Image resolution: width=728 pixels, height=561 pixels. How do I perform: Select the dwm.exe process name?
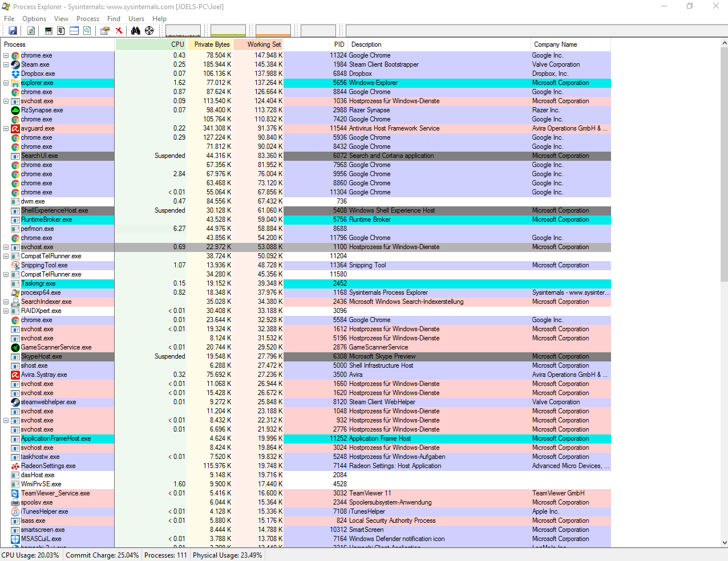(33, 201)
